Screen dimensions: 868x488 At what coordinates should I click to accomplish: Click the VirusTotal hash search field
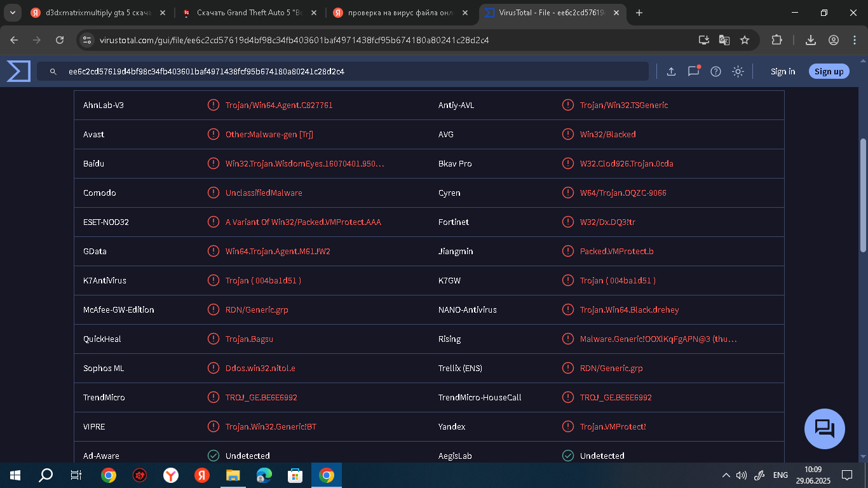coord(343,72)
